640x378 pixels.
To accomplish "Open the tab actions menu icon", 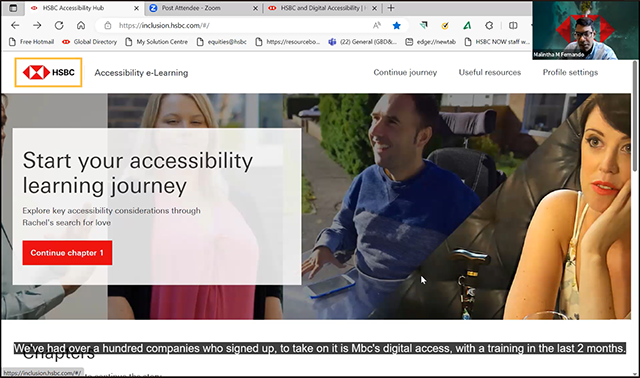I will (x=13, y=8).
